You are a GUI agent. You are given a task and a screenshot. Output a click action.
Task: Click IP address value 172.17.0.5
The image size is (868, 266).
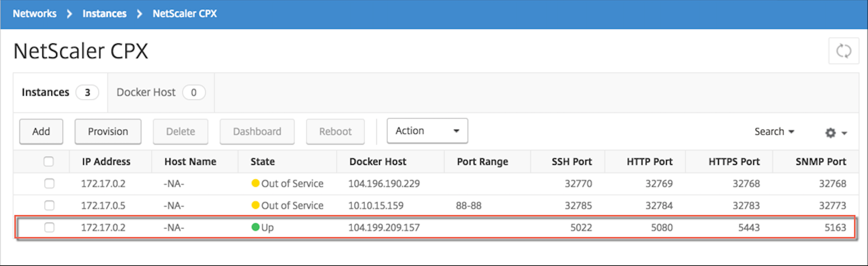[x=103, y=205]
